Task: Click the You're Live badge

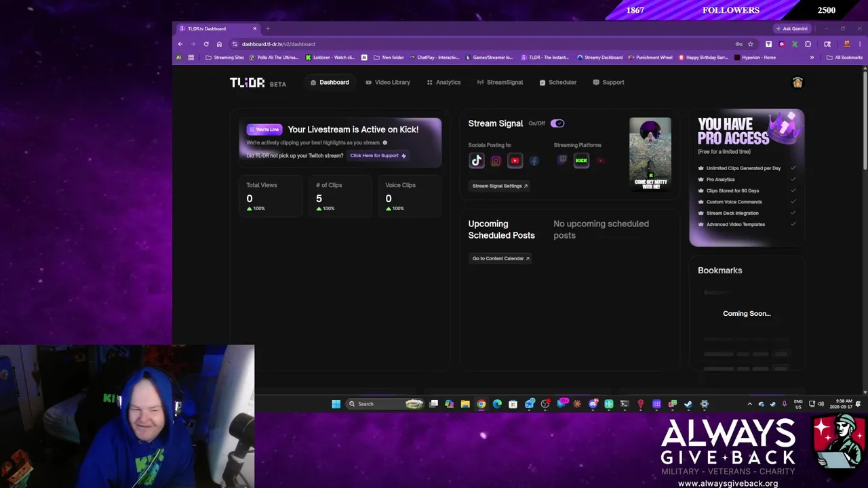Action: (264, 129)
